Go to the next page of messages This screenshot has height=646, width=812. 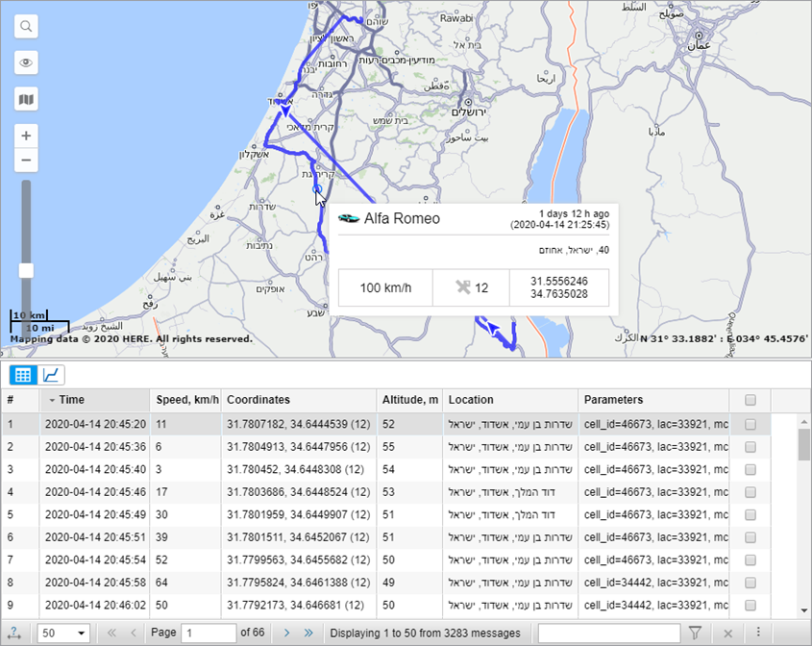286,633
